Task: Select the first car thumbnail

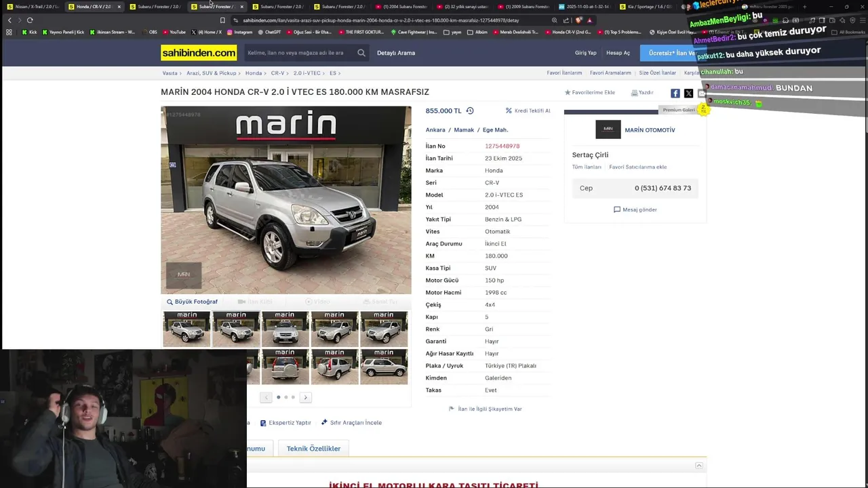Action: (186, 329)
